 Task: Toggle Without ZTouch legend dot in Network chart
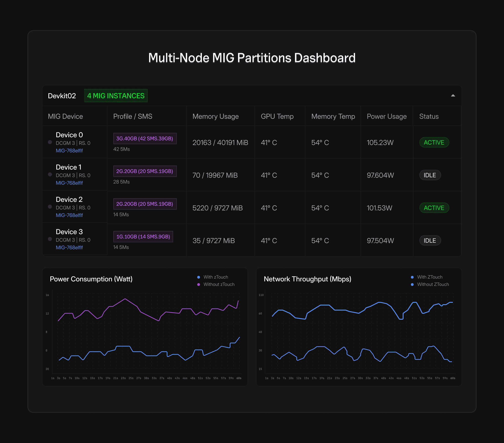click(412, 284)
